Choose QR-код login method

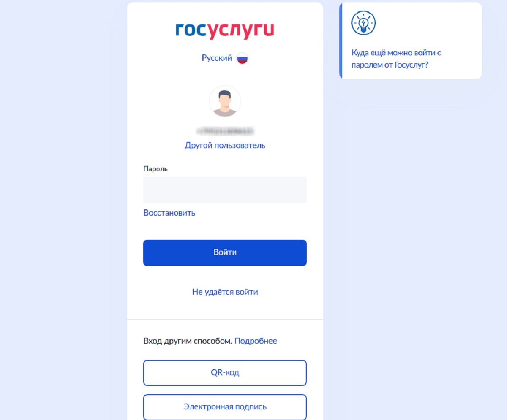(225, 373)
